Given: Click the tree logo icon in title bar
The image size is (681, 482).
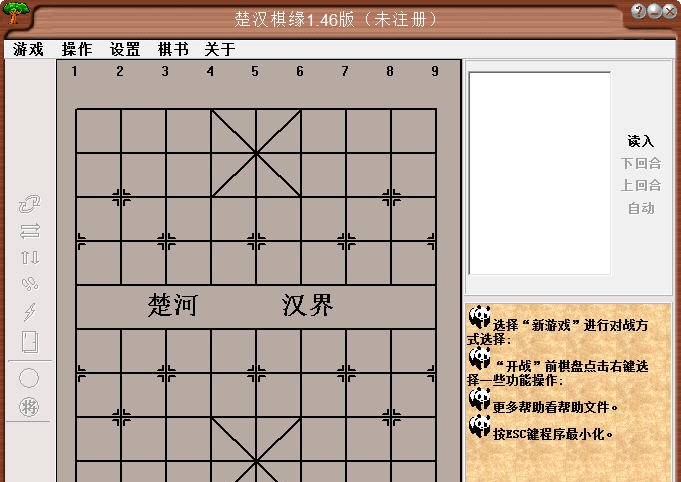Looking at the screenshot, I should click(16, 13).
